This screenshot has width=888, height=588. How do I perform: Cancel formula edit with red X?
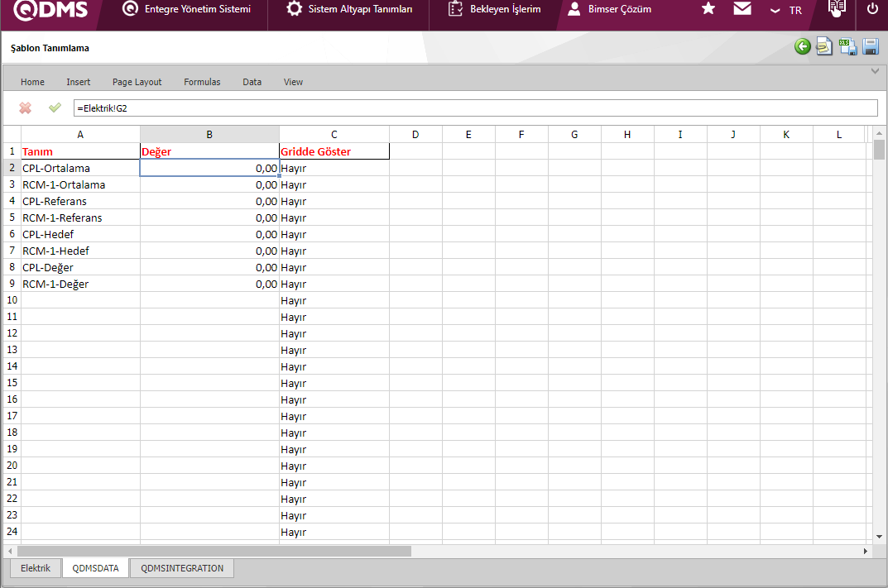(26, 108)
